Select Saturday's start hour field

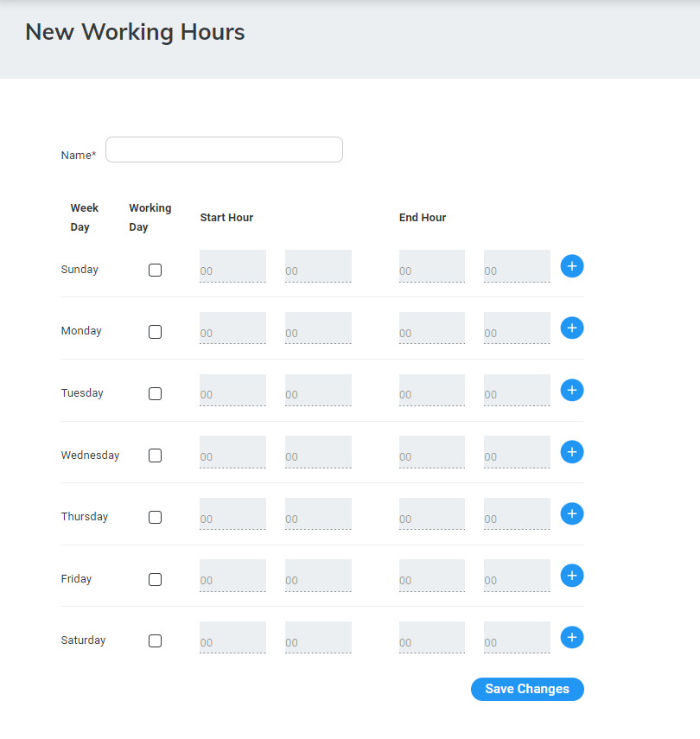pos(232,638)
